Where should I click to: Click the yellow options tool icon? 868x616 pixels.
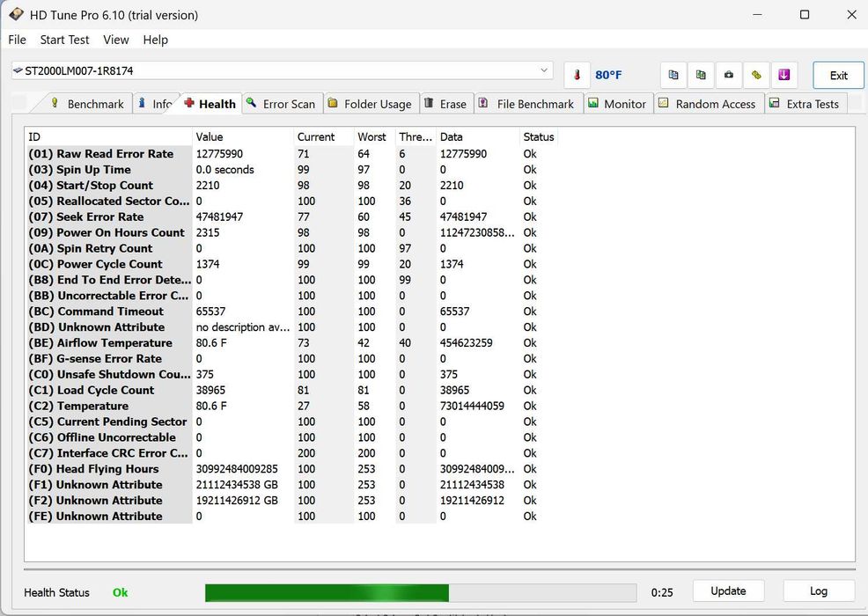pos(756,75)
